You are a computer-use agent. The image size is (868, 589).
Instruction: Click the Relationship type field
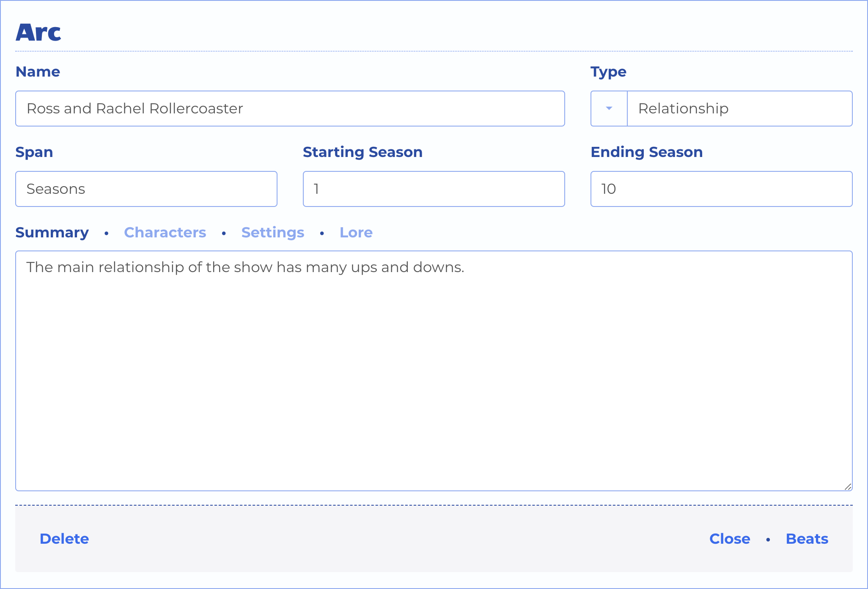[x=739, y=108]
